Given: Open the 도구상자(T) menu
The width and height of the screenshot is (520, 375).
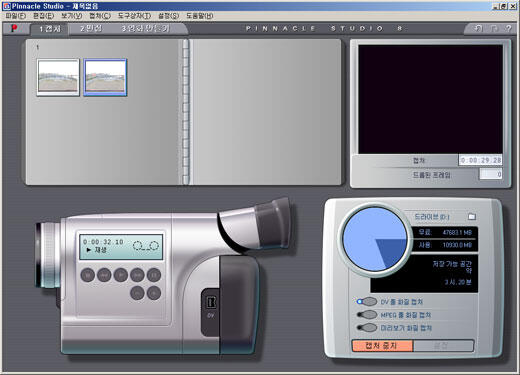Looking at the screenshot, I should (134, 16).
